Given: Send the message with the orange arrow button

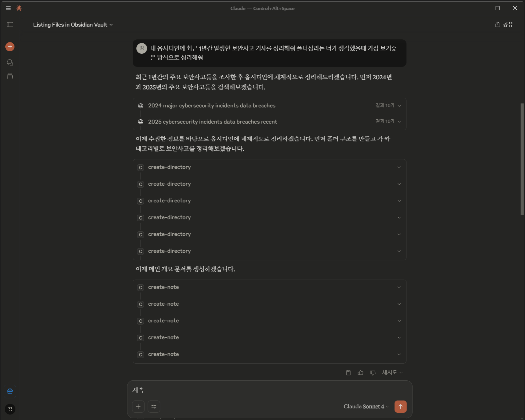Looking at the screenshot, I should tap(401, 406).
